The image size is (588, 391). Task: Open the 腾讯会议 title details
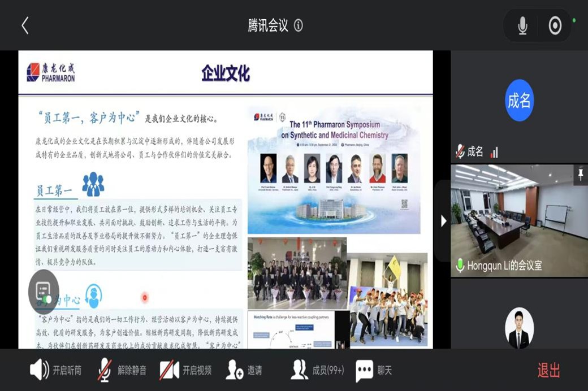point(268,25)
